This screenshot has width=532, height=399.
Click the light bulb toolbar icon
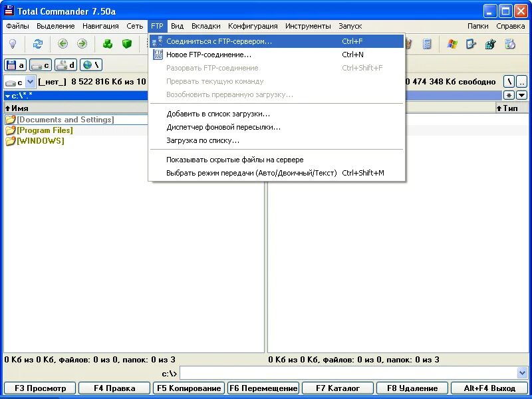pos(13,44)
